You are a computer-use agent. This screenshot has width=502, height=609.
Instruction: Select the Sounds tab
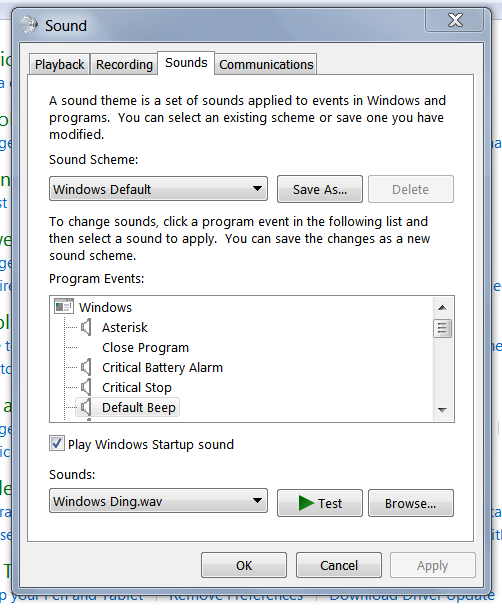pyautogui.click(x=186, y=63)
